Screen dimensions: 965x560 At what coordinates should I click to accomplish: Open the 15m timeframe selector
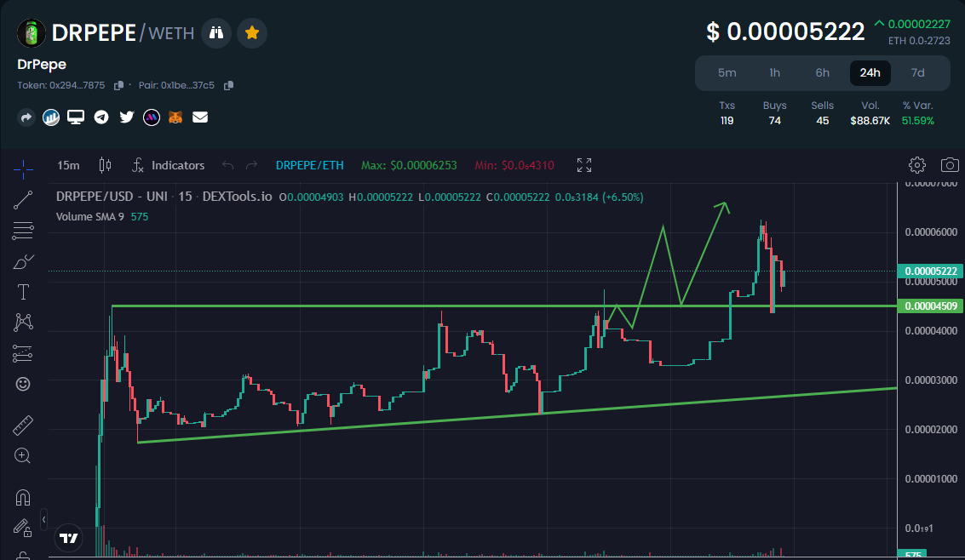68,165
